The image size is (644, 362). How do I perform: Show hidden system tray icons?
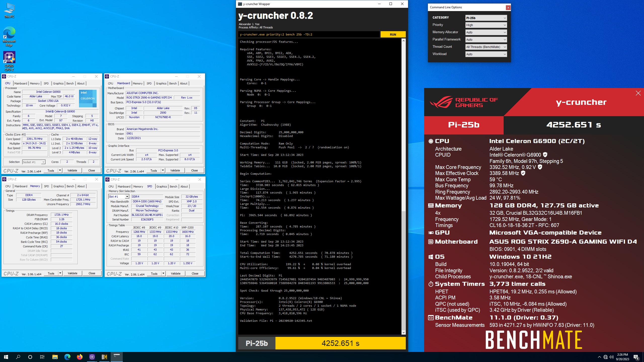599,357
